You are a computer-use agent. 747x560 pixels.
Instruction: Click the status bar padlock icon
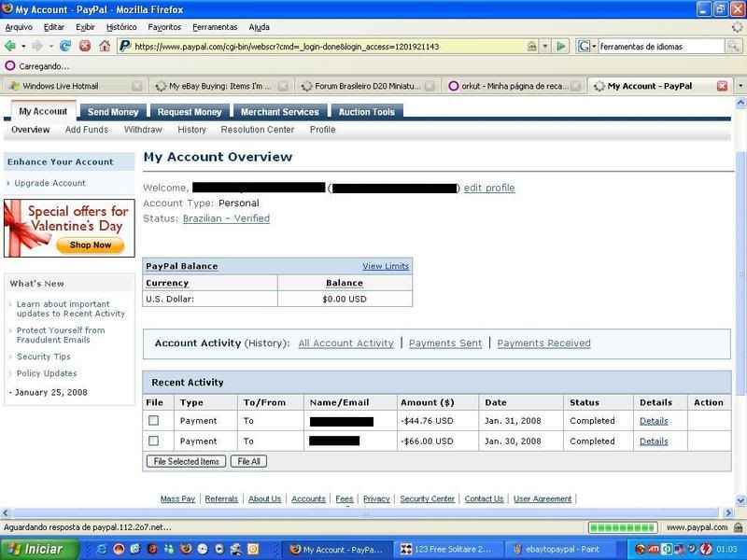click(738, 527)
